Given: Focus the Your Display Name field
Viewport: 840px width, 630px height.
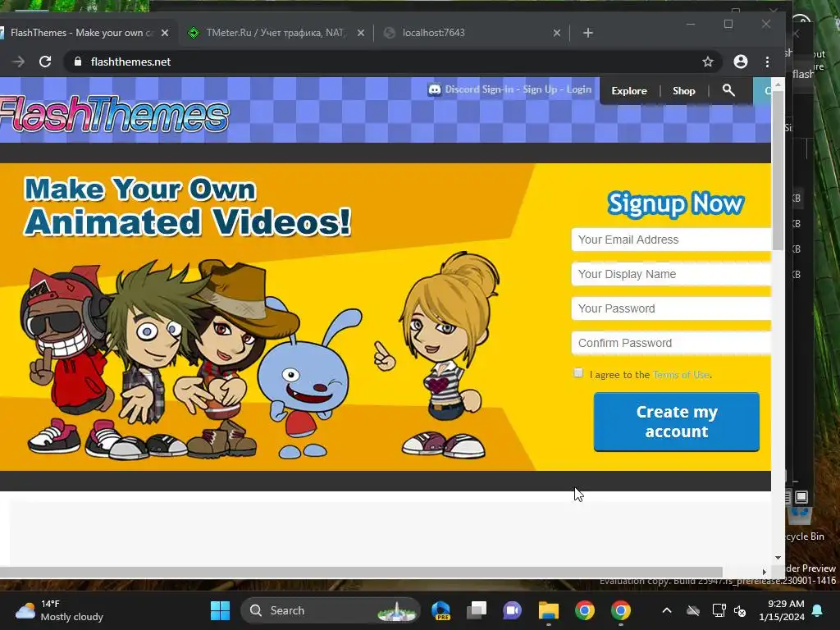Looking at the screenshot, I should pyautogui.click(x=671, y=274).
